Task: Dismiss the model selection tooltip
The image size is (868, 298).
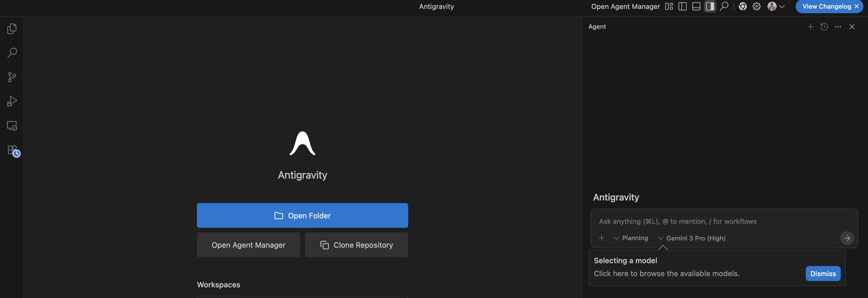Action: click(823, 273)
